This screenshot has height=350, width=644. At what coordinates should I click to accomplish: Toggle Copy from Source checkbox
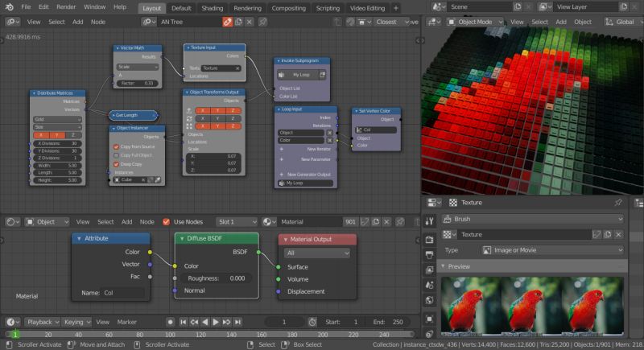click(x=116, y=146)
